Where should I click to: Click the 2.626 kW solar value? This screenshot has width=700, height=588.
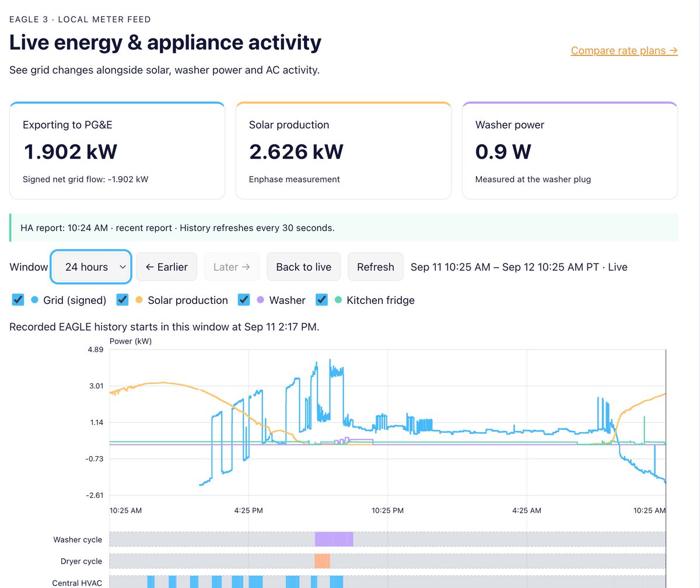click(296, 152)
